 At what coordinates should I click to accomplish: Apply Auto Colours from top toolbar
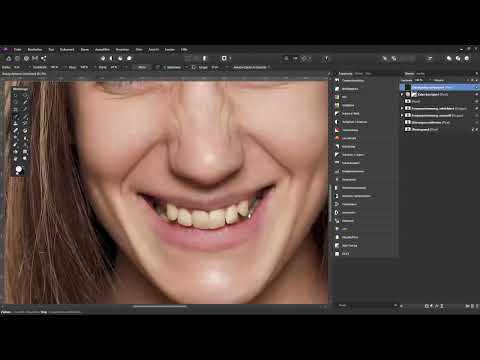click(x=120, y=58)
